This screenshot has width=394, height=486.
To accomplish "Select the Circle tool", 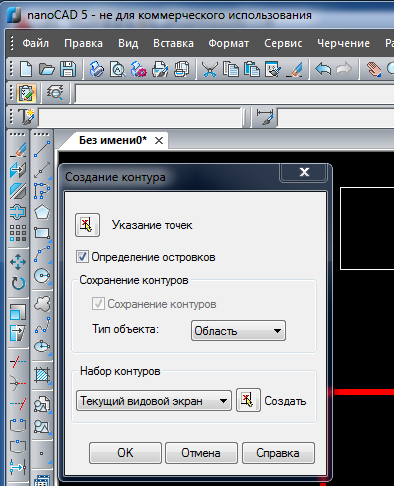I will tap(42, 275).
